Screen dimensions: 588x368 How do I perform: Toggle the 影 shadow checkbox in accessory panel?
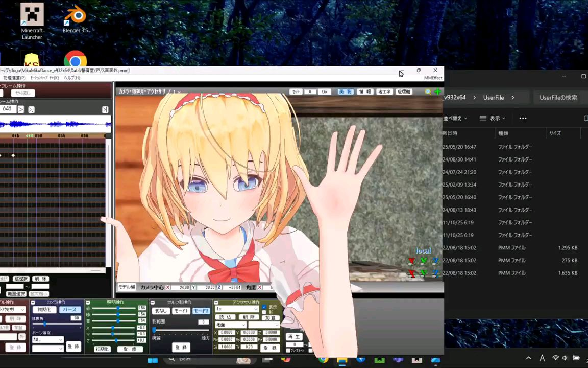[x=264, y=312]
